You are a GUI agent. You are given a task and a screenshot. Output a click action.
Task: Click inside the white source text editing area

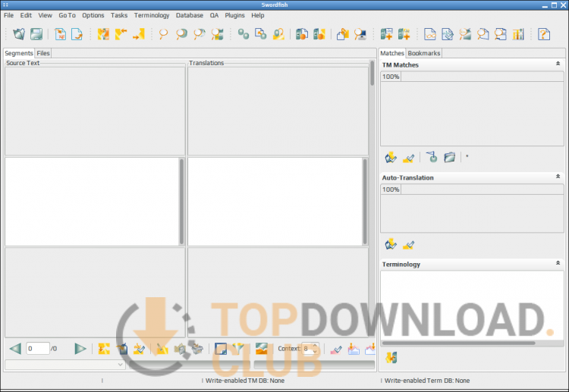point(92,202)
